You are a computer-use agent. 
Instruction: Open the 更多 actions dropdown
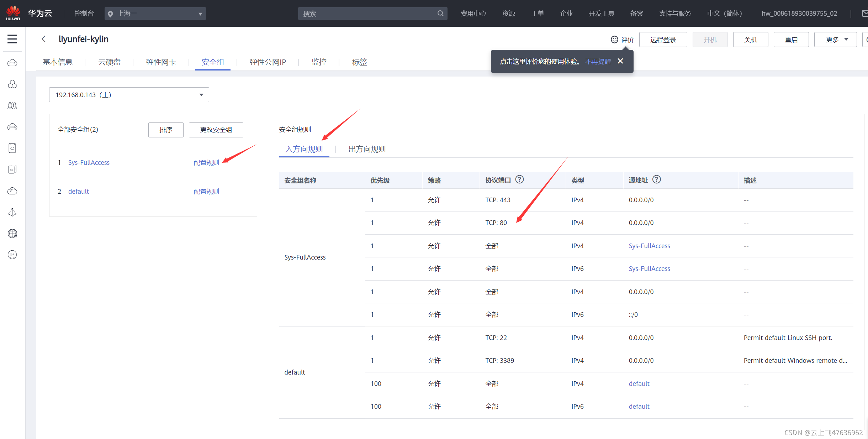[835, 40]
